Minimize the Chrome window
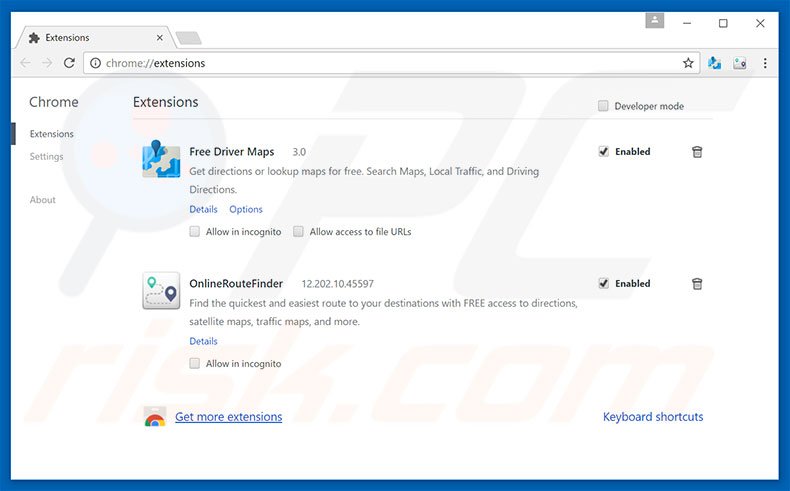The height and width of the screenshot is (491, 790). (687, 23)
